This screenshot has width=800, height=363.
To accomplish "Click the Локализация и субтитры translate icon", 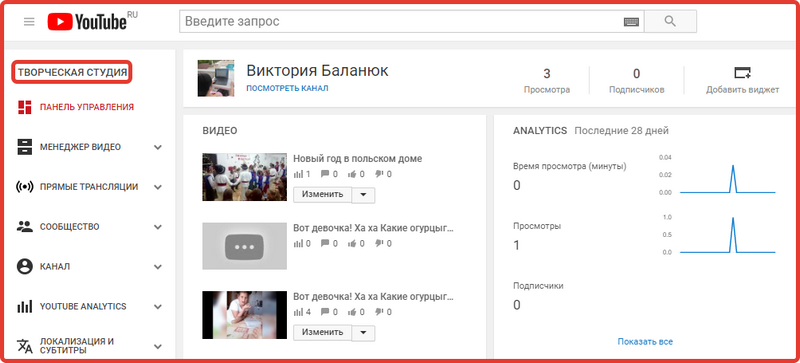I will 24,346.
